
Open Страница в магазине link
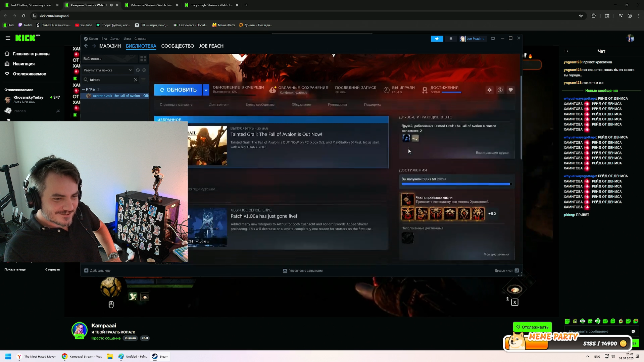click(x=176, y=105)
